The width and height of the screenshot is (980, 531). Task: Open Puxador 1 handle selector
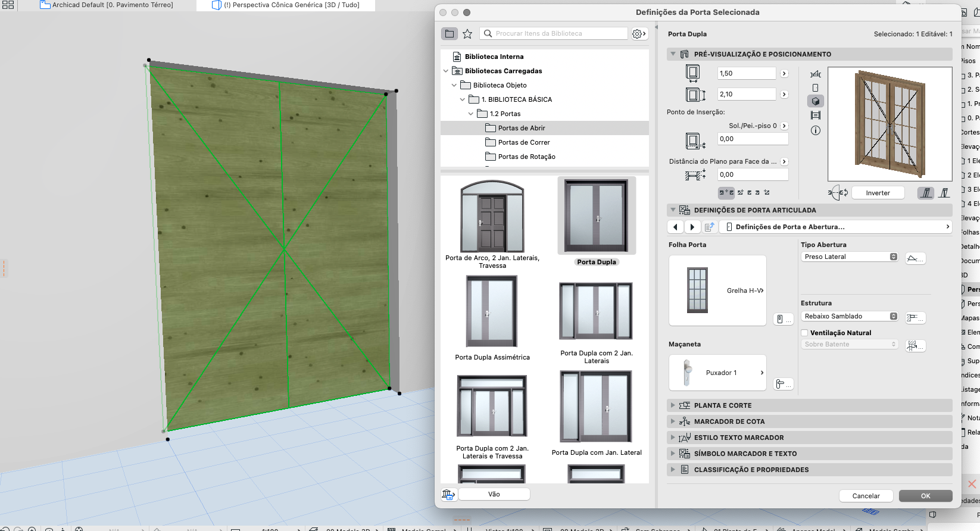tap(717, 373)
